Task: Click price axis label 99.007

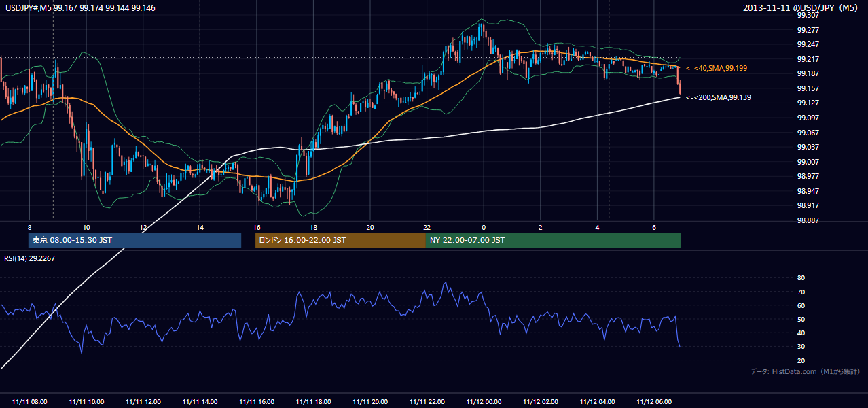Action: coord(807,162)
